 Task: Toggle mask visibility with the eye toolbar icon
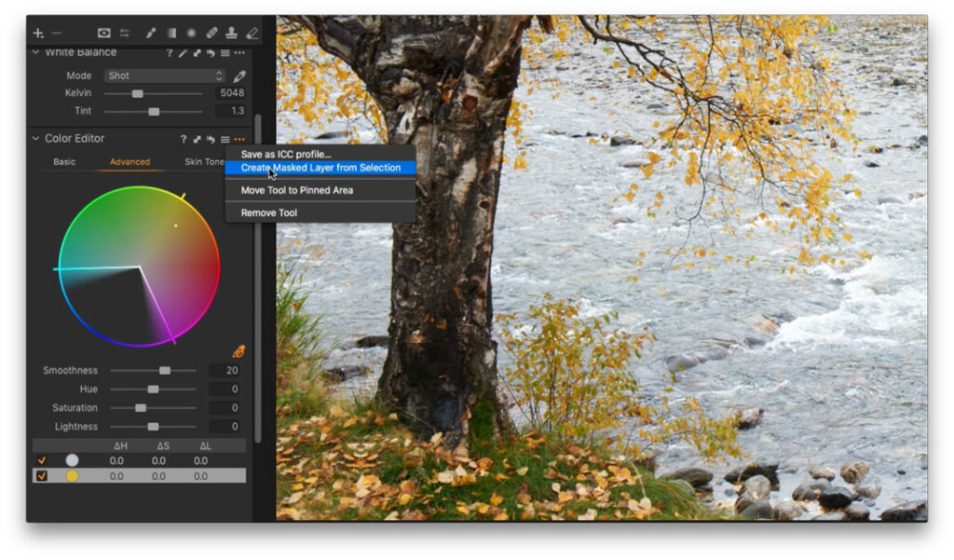click(x=103, y=32)
